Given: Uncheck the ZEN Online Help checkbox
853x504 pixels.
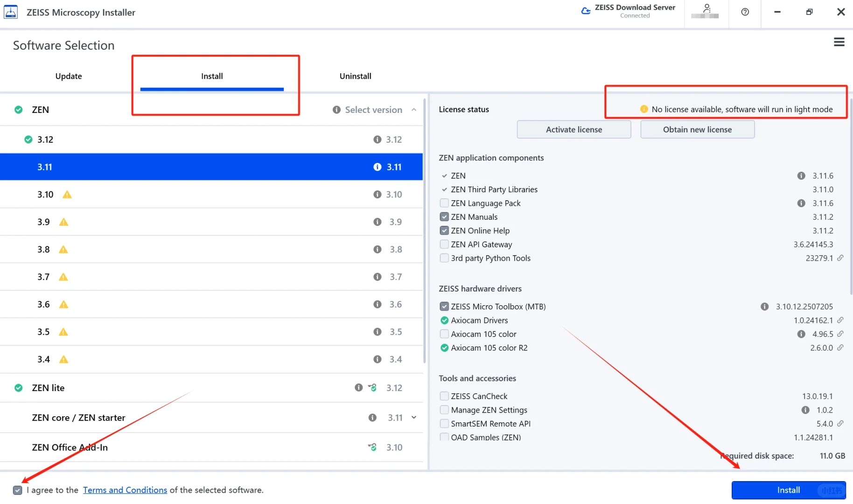Looking at the screenshot, I should tap(444, 231).
